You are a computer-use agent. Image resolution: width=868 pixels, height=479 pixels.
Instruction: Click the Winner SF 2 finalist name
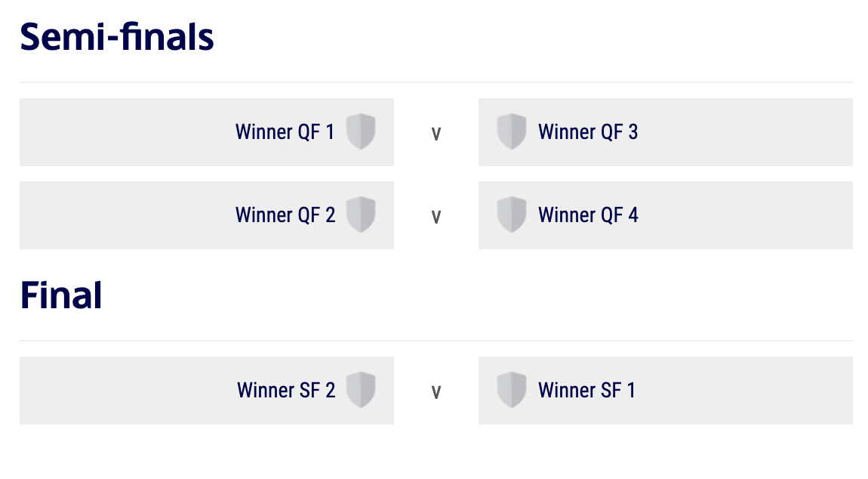[286, 391]
